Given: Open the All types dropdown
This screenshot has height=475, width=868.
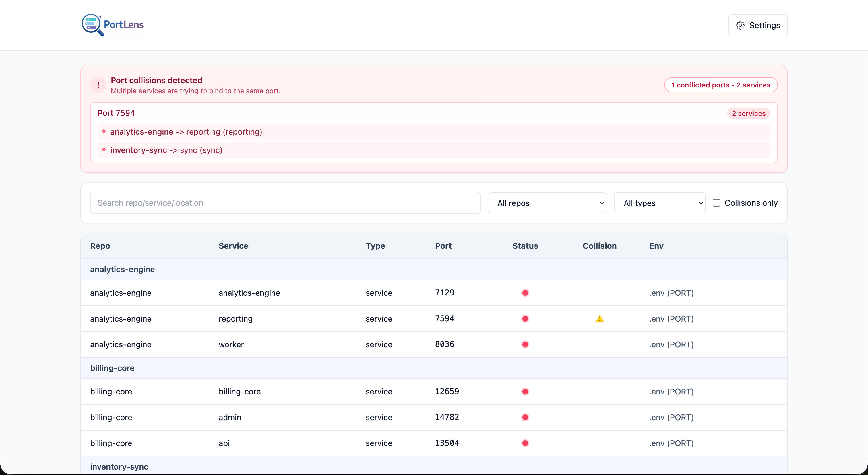Looking at the screenshot, I should coord(659,203).
